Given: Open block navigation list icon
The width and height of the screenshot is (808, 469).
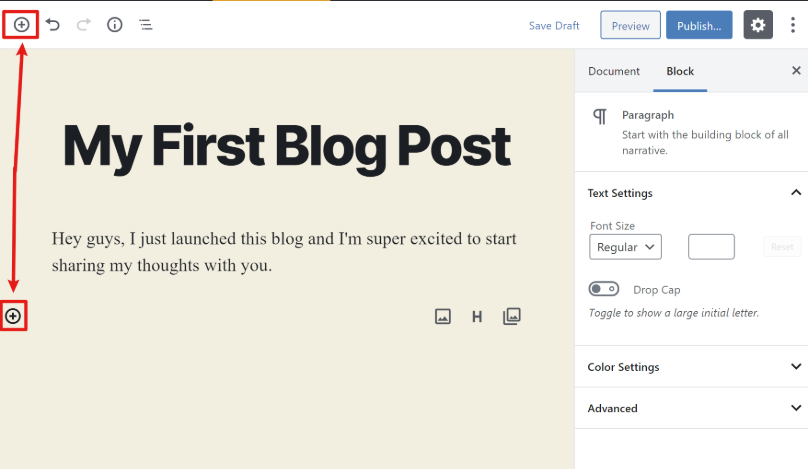Looking at the screenshot, I should point(146,25).
